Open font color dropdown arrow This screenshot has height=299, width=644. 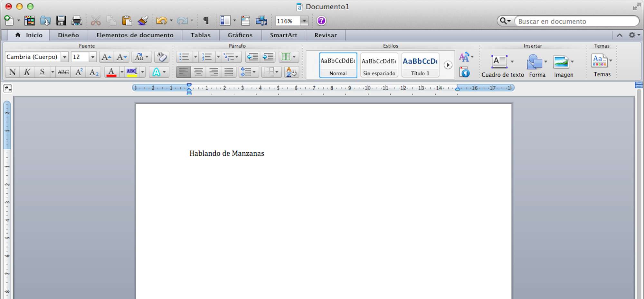[x=122, y=72]
